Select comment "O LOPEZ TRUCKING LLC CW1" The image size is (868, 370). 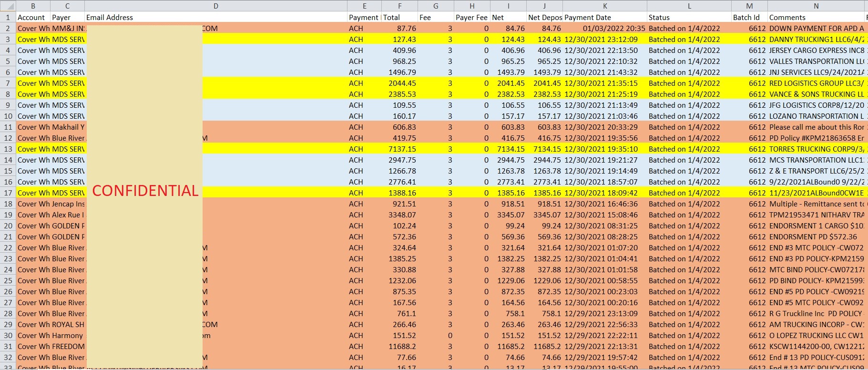[x=816, y=335]
